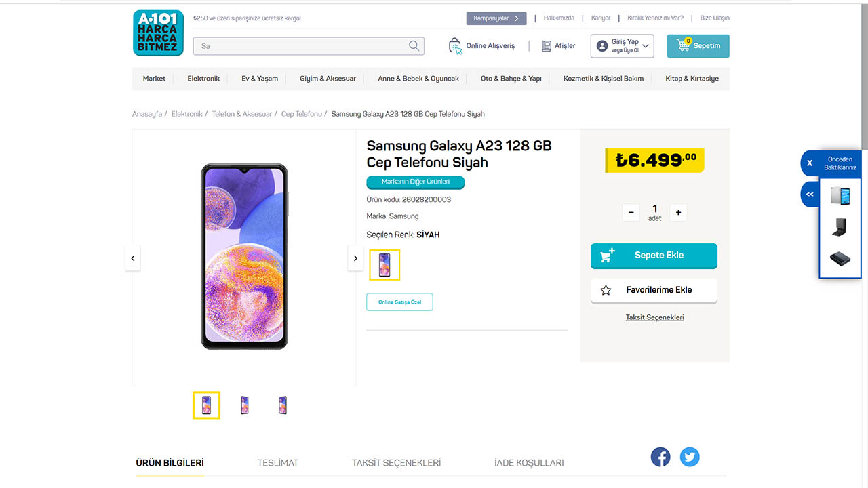This screenshot has width=868, height=488.
Task: Share product on Facebook
Action: (x=660, y=457)
